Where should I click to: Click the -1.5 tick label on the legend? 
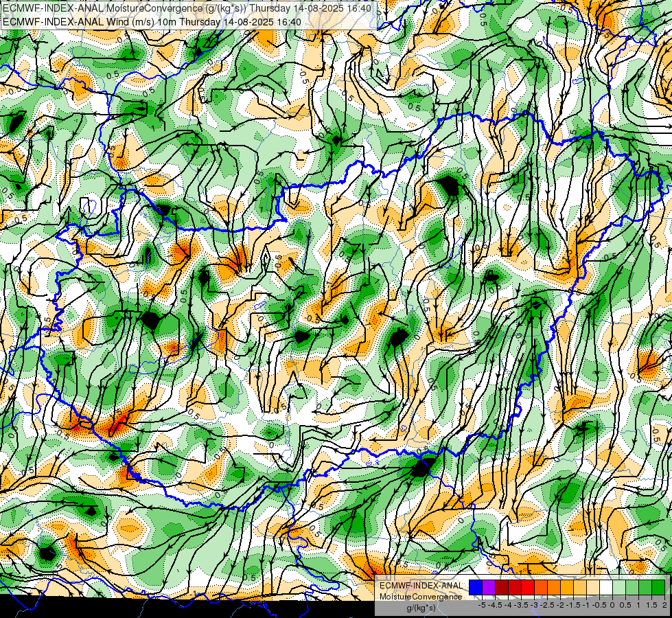point(573,605)
